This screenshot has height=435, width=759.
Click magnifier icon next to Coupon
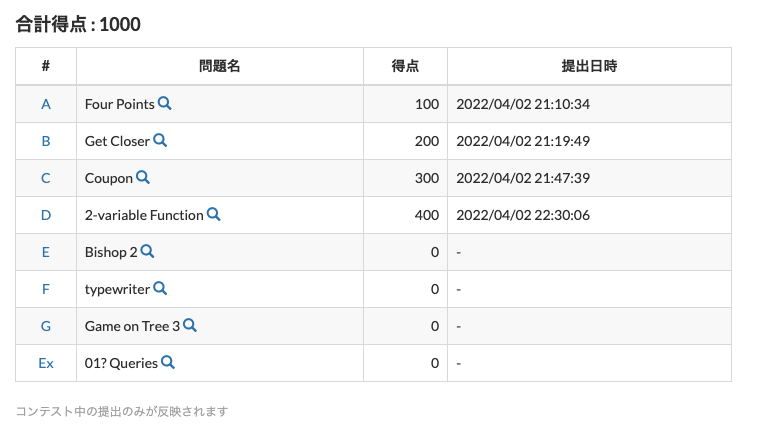point(143,177)
